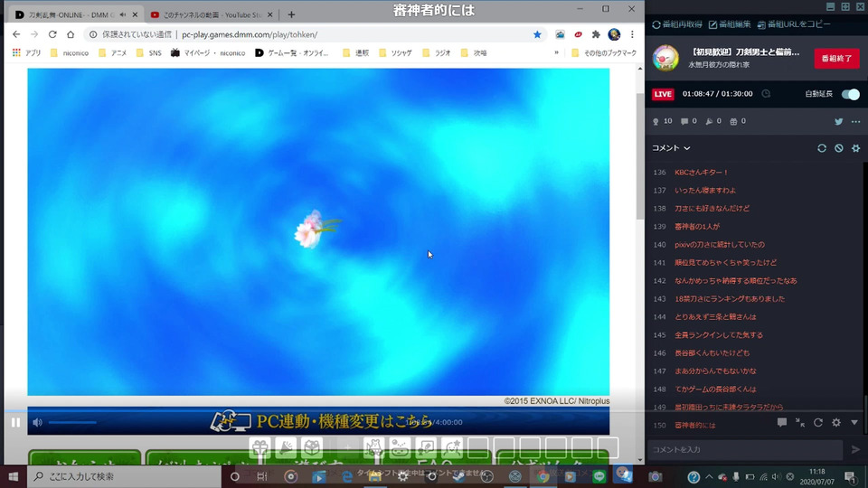Screen dimensions: 868x488
Task: Open the ラジオ bookmark folder
Action: click(437, 53)
